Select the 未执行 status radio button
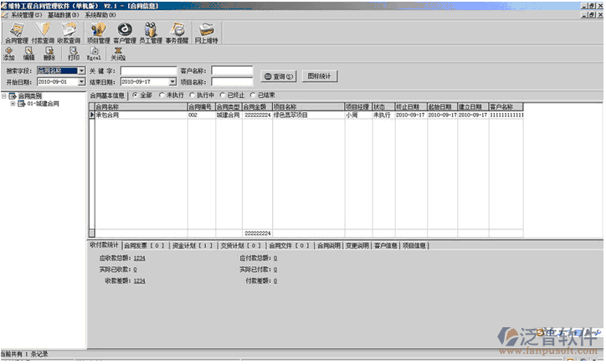 [x=162, y=95]
